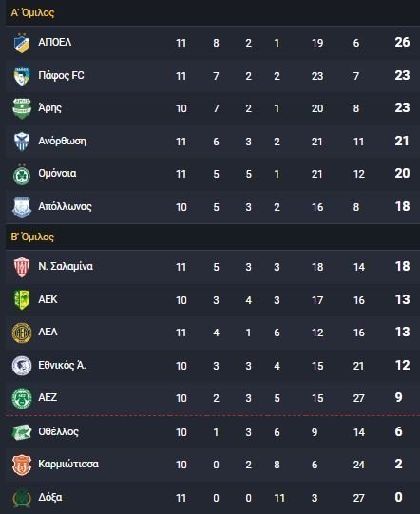Click the Πάφος FC club logo
The height and width of the screenshot is (514, 420).
[x=22, y=76]
